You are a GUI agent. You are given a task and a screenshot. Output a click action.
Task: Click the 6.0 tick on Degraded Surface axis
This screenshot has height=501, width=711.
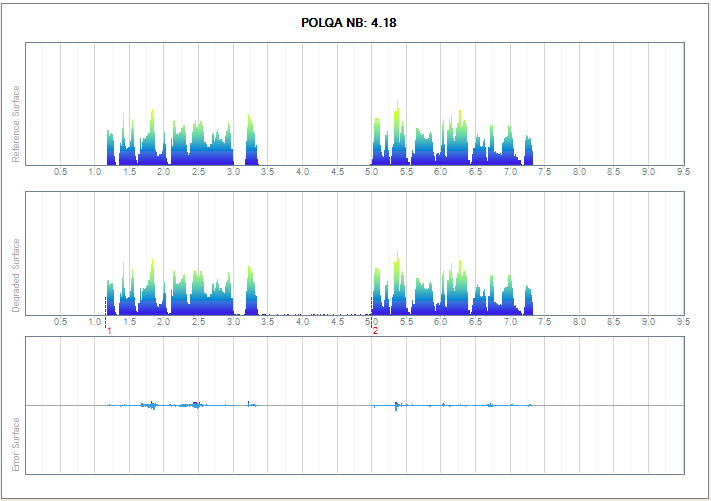(x=441, y=322)
